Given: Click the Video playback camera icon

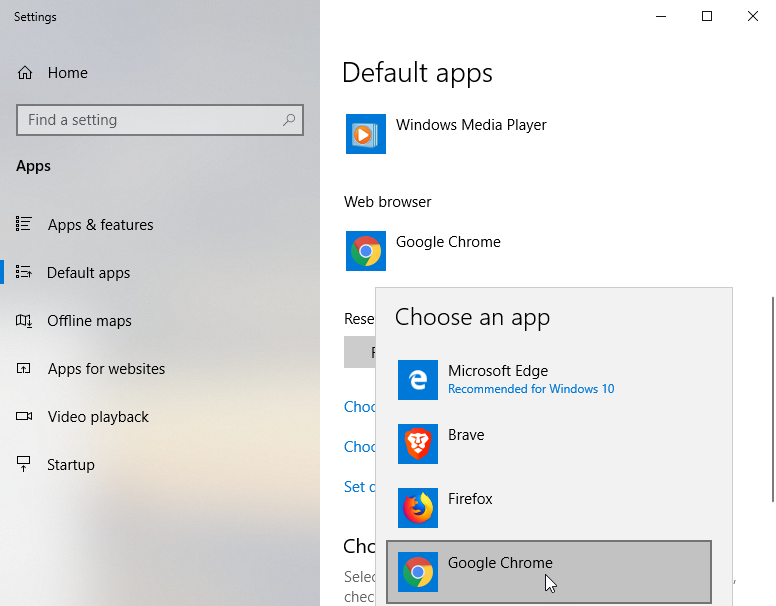Looking at the screenshot, I should pyautogui.click(x=24, y=416).
